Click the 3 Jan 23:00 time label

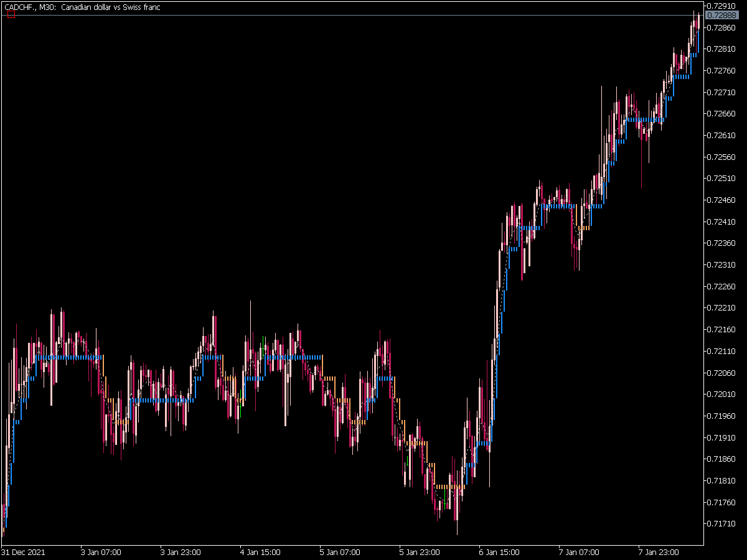pyautogui.click(x=181, y=552)
